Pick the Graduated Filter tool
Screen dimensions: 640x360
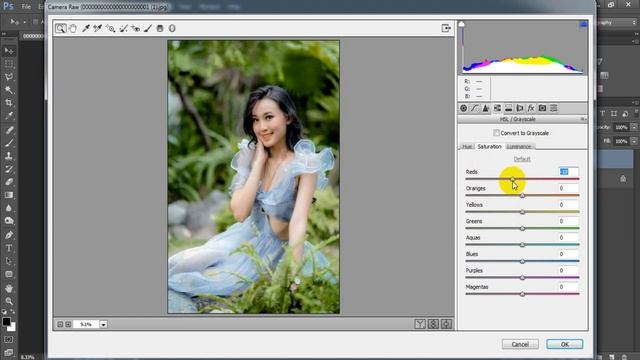pyautogui.click(x=160, y=28)
